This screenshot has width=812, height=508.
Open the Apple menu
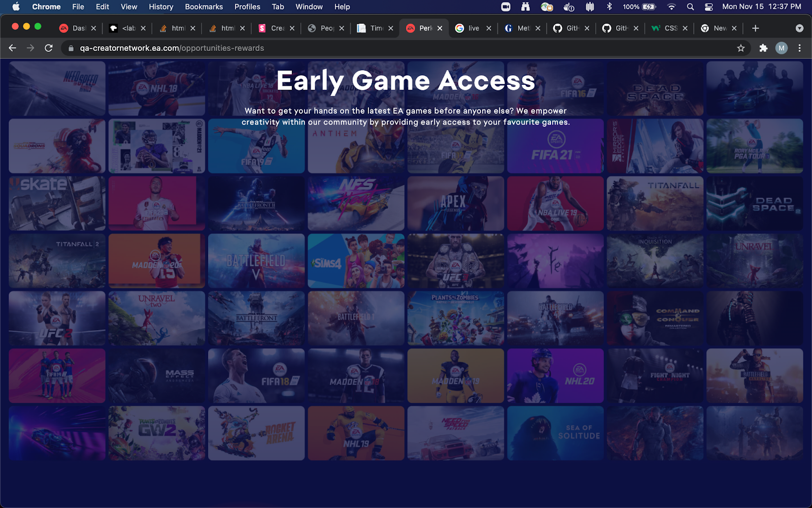[16, 7]
